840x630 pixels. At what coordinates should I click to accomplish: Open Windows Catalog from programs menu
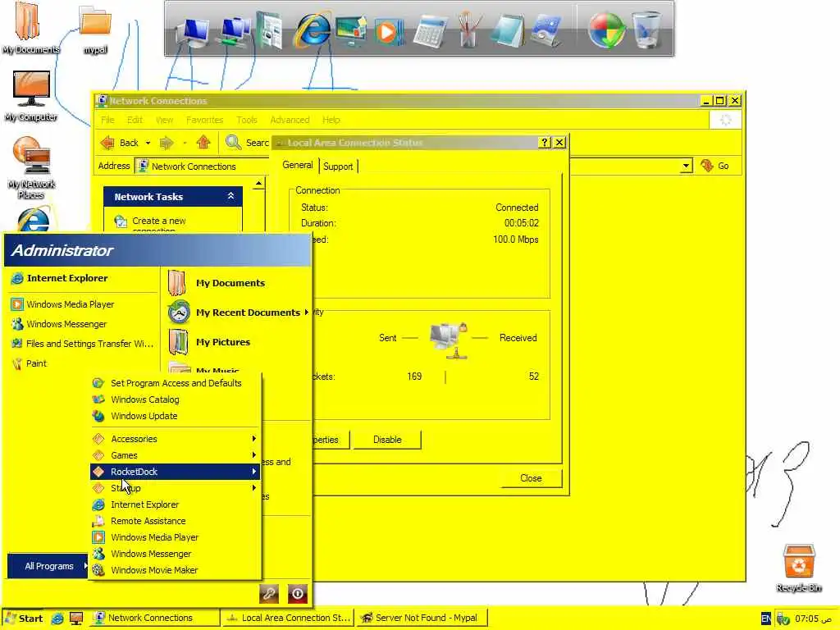[x=176, y=399]
